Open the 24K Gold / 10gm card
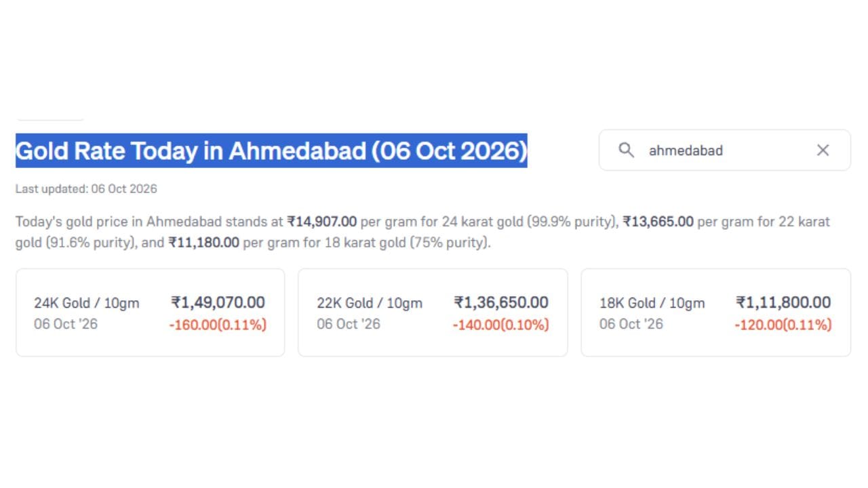 151,312
